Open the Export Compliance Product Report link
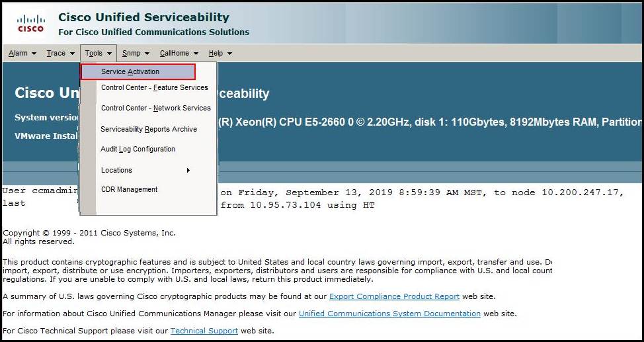 click(394, 296)
